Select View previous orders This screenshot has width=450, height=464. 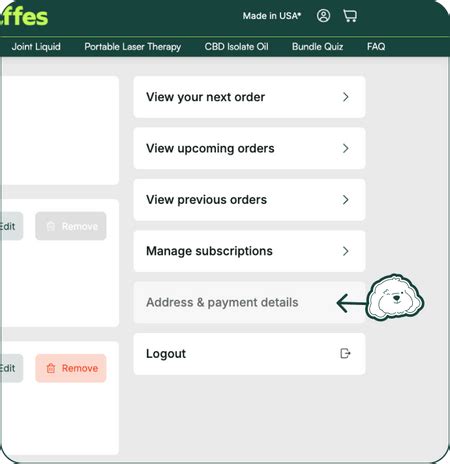tap(249, 200)
